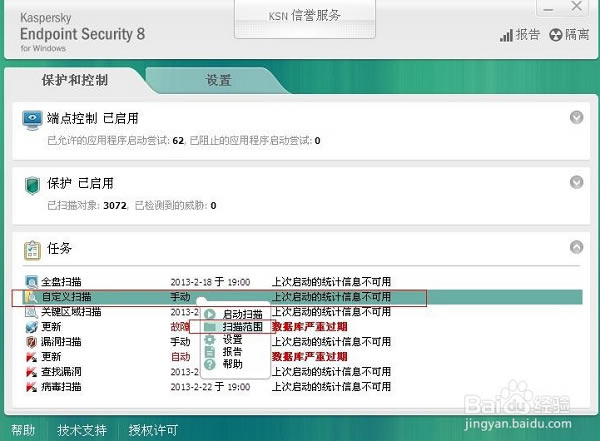
Task: Minimize the Kaspersky window
Action: 549,8
